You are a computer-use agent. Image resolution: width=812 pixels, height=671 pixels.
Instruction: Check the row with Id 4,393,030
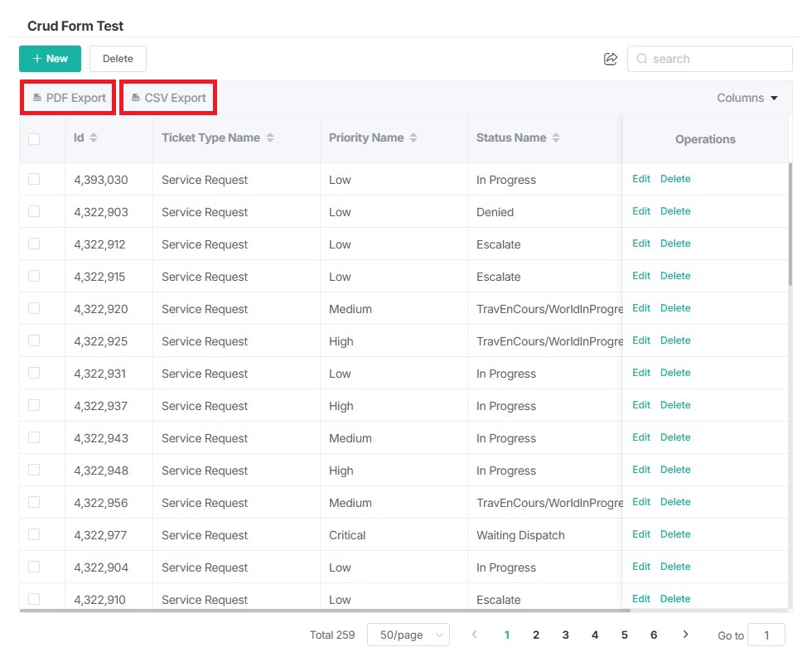click(34, 180)
